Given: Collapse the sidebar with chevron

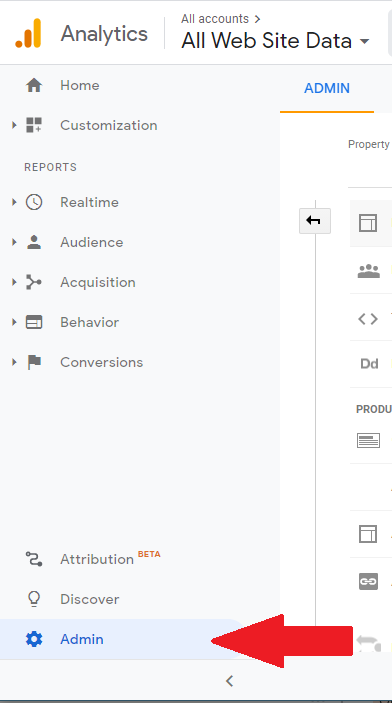Looking at the screenshot, I should (229, 681).
